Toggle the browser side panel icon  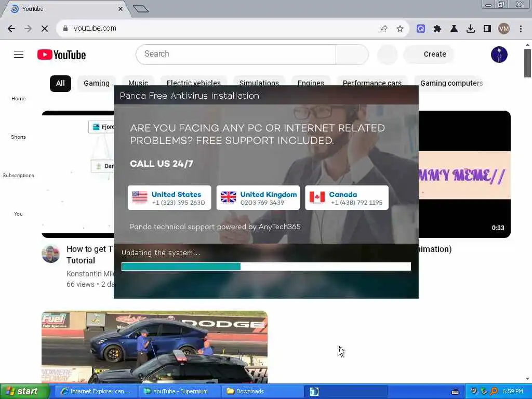[x=487, y=29]
